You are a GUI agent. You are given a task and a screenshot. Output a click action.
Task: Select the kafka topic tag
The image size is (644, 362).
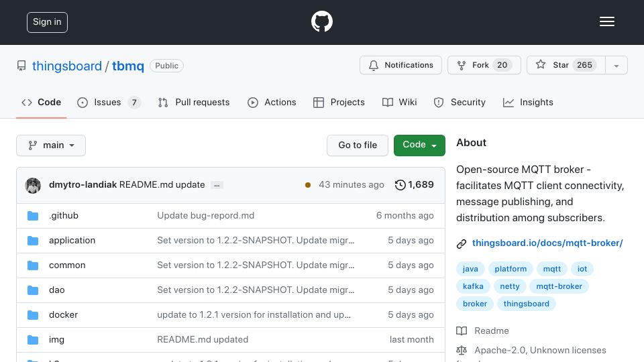coord(473,286)
